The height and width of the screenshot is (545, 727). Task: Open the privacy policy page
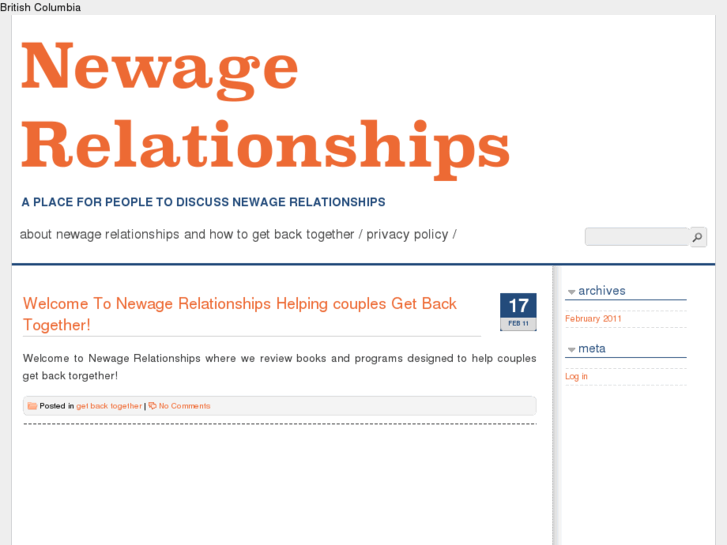pos(407,234)
